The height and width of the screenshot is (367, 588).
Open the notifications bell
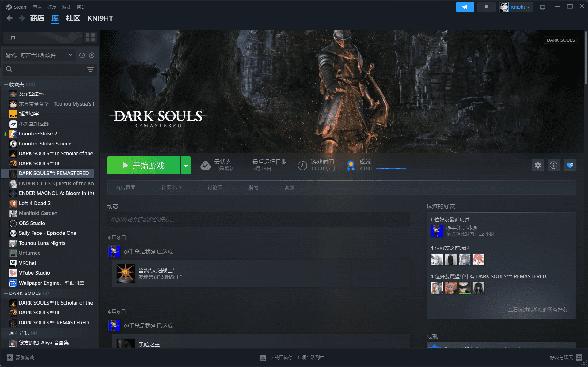tap(486, 7)
